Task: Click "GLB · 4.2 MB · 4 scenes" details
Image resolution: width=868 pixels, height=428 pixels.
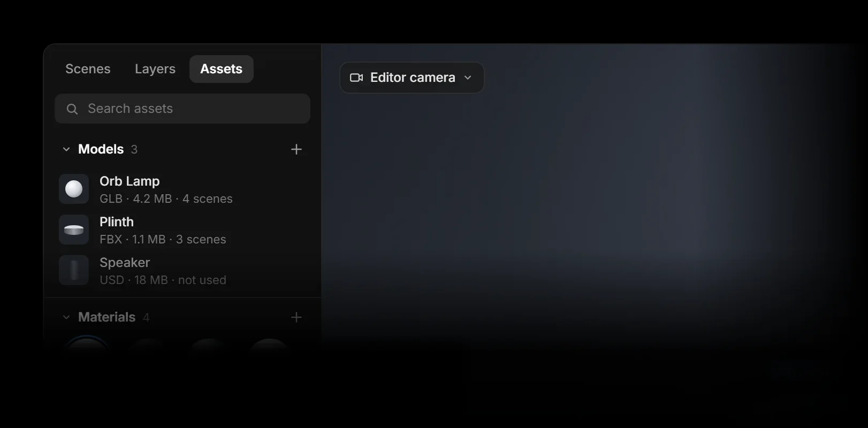Action: 166,199
